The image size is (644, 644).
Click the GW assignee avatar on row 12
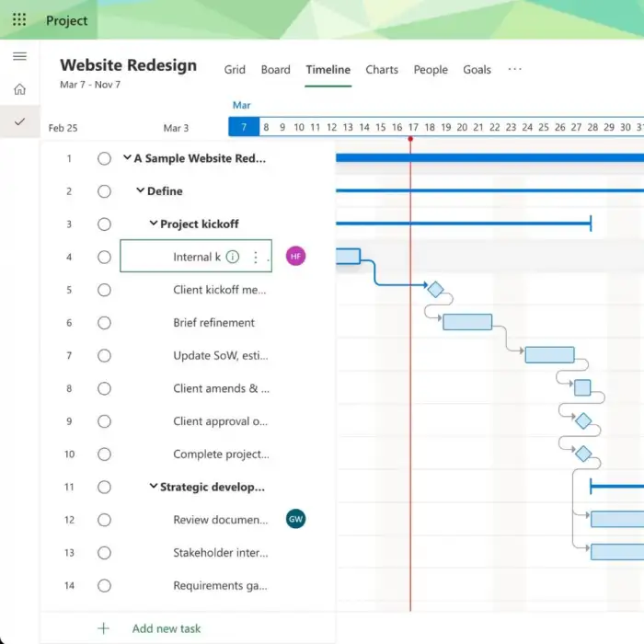[x=295, y=520]
